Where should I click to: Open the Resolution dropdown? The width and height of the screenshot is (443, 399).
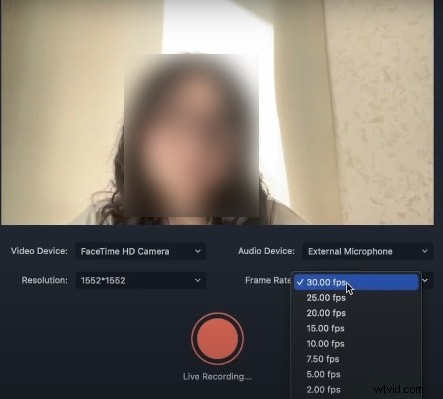141,280
